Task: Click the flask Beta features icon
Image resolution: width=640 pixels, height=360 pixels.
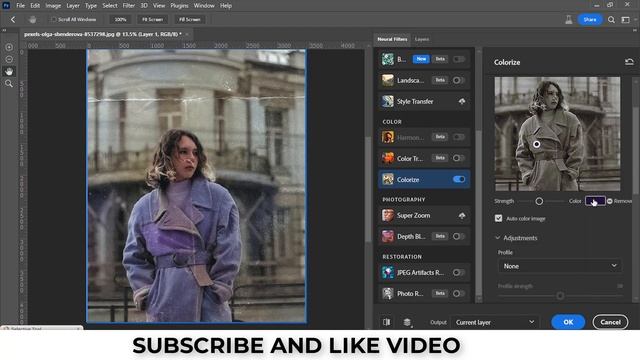Action: click(x=569, y=20)
